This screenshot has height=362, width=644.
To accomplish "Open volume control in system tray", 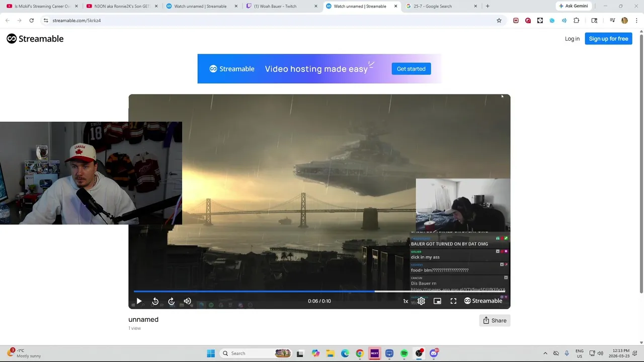I will coord(600,353).
